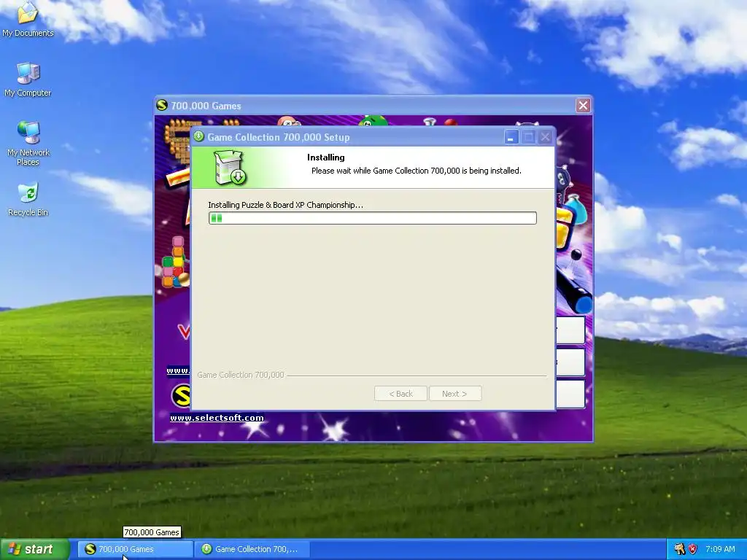The height and width of the screenshot is (560, 747).
Task: Click the Please wait installation message
Action: tap(417, 171)
